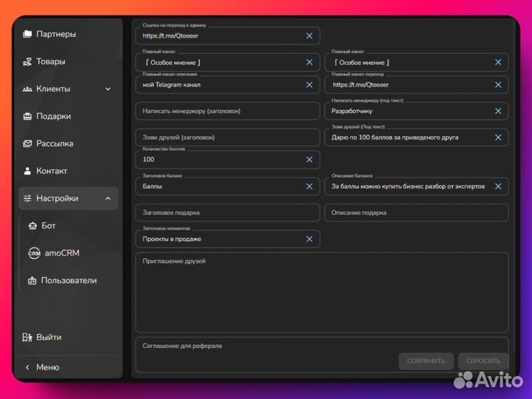The image size is (532, 399).
Task: Click the Товары icon in sidebar
Action: pos(27,61)
